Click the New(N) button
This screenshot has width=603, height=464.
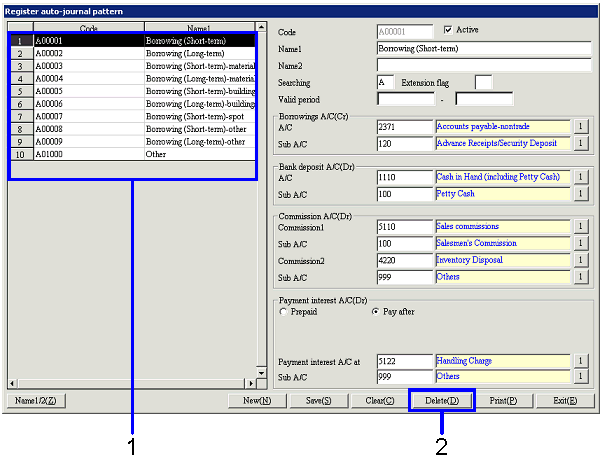[258, 401]
